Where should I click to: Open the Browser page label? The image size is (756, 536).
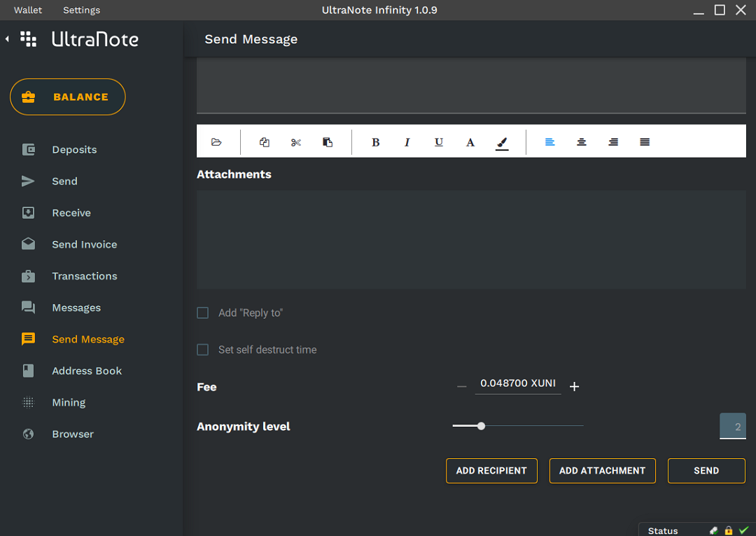73,434
